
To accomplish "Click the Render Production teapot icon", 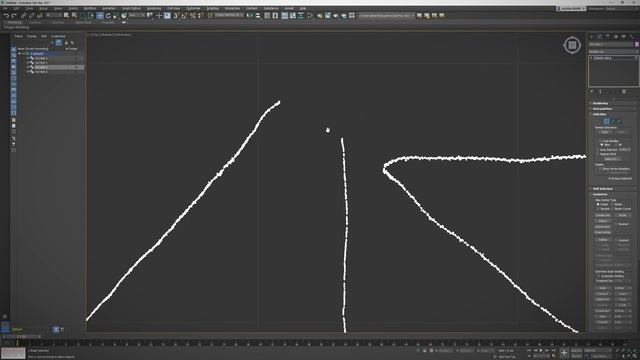I will pos(335,16).
